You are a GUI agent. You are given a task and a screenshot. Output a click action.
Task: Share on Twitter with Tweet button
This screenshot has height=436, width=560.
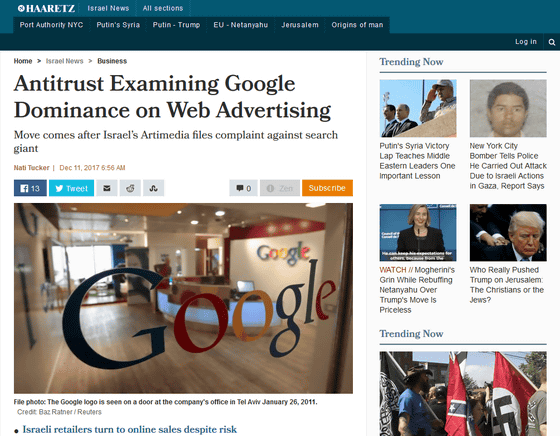click(x=71, y=188)
